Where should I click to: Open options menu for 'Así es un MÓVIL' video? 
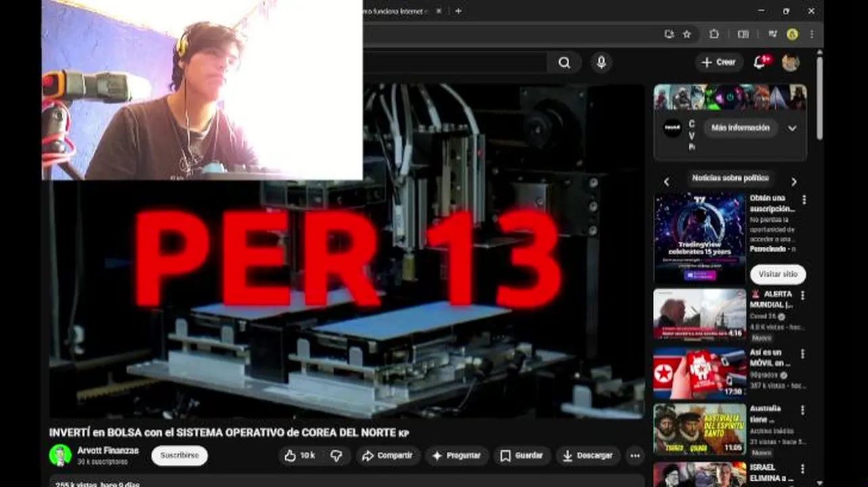point(804,354)
